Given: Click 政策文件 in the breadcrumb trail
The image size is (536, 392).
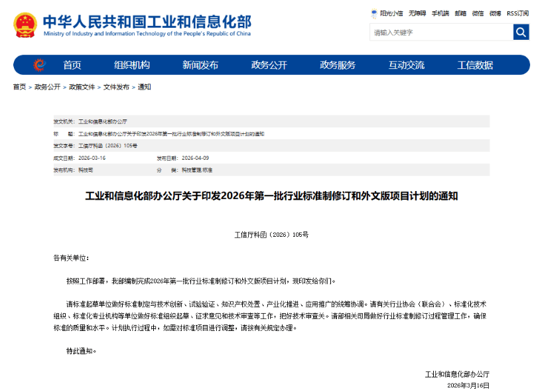Looking at the screenshot, I should pyautogui.click(x=82, y=87).
